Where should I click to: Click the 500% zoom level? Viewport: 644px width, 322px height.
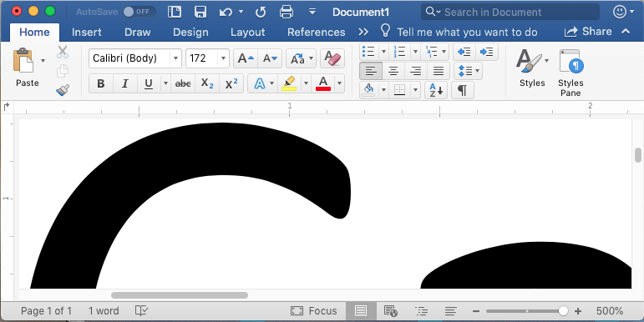(x=610, y=311)
